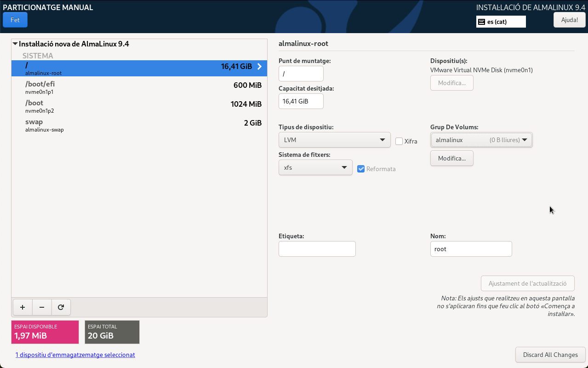Open the Tipus de dispositiu LVM dropdown
This screenshot has width=588, height=368.
coord(334,140)
